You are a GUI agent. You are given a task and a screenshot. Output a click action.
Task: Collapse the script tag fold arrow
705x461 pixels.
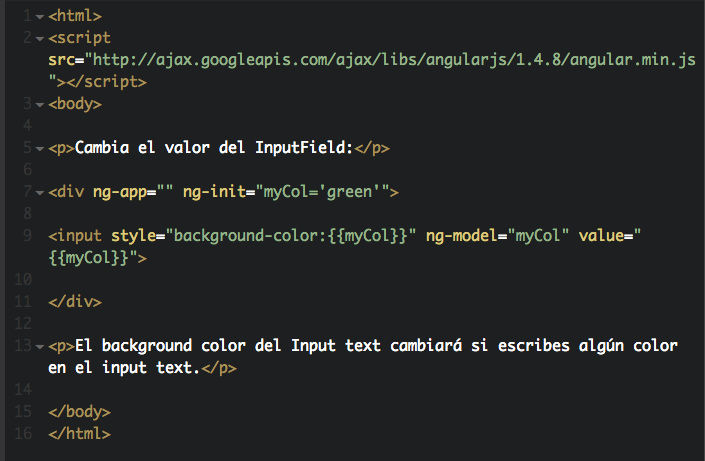pos(40,39)
